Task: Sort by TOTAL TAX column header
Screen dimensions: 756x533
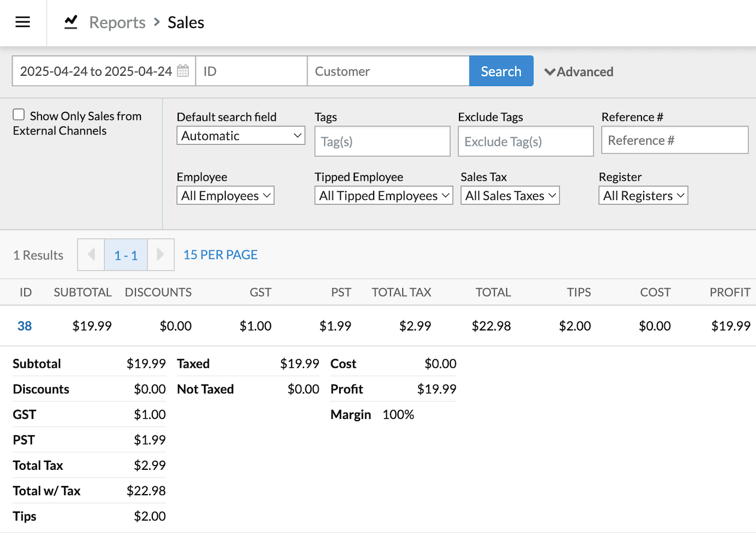Action: point(401,292)
